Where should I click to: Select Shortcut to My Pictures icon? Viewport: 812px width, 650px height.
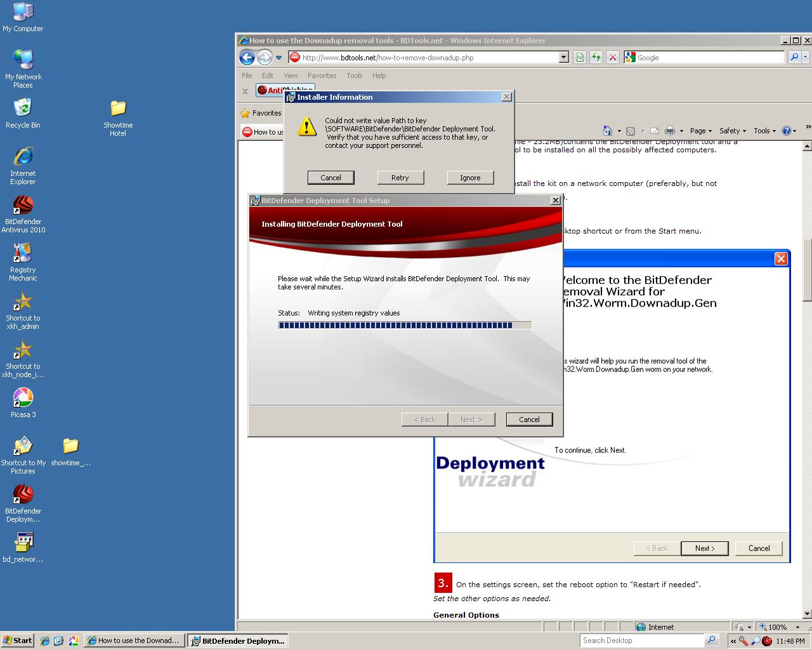click(23, 454)
